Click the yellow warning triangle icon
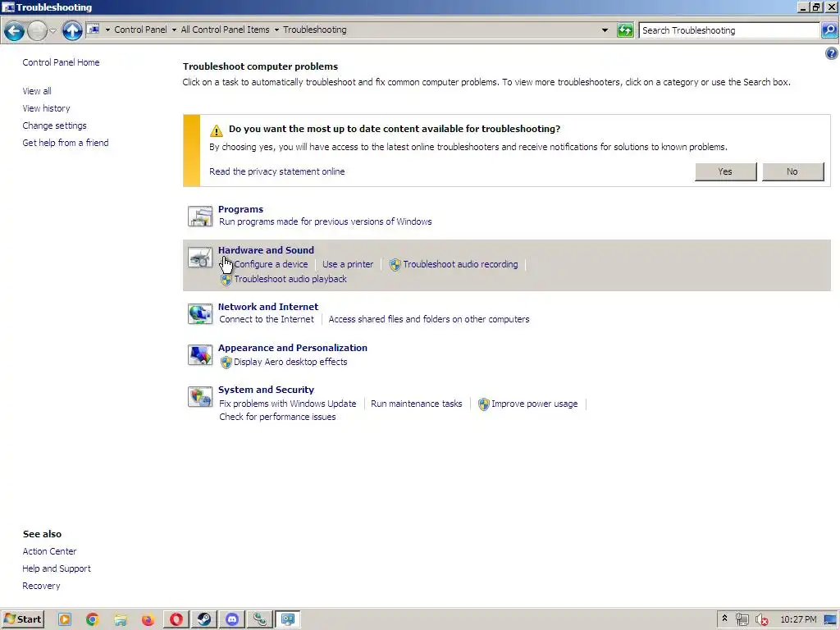Screen dimensions: 840x630 pyautogui.click(x=216, y=130)
